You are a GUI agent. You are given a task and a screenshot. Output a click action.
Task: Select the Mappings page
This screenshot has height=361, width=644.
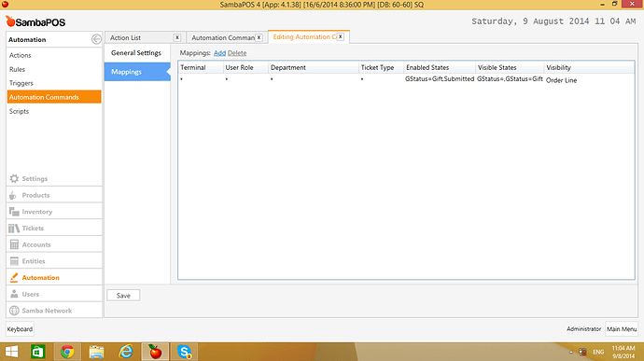137,72
